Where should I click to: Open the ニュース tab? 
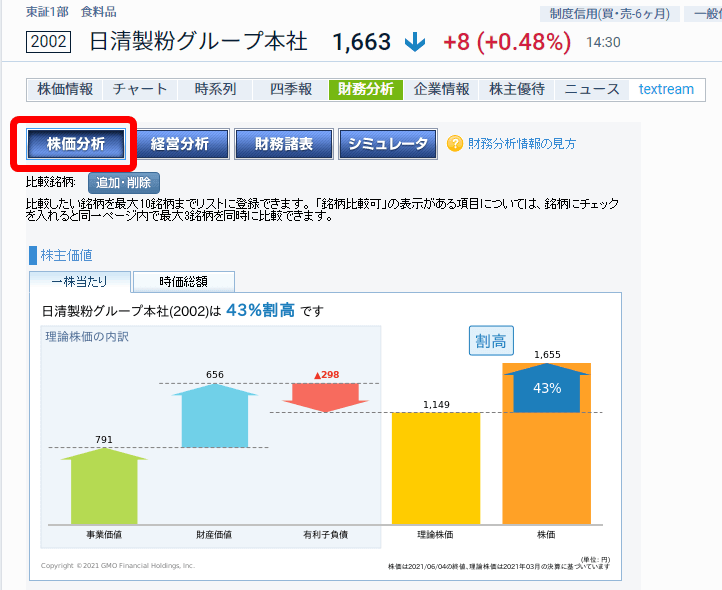tap(592, 89)
